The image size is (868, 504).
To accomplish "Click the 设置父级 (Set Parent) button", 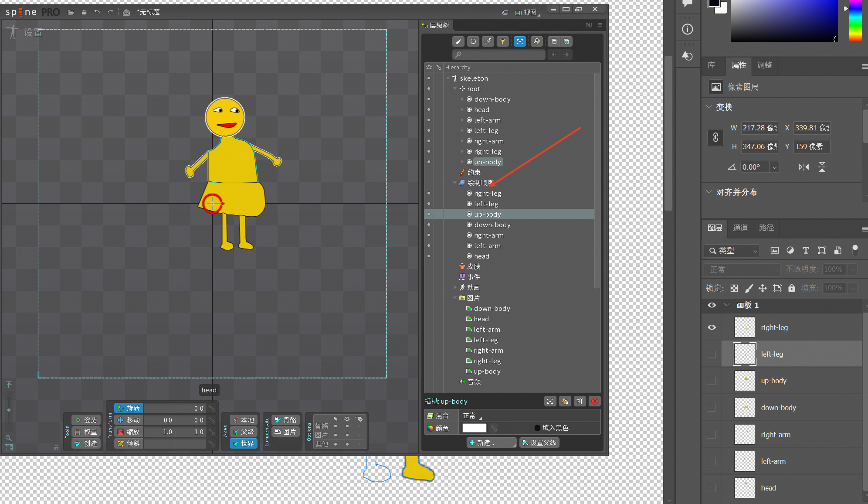I will 539,443.
